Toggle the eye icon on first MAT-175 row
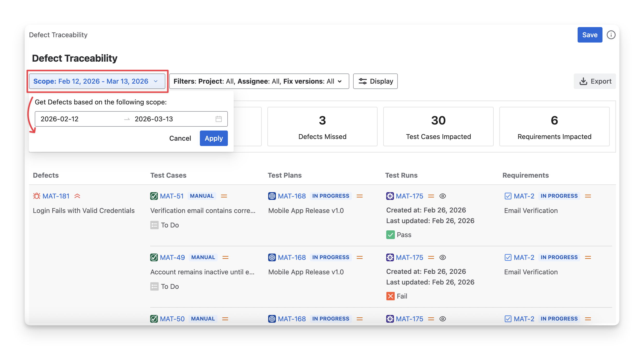 (442, 196)
